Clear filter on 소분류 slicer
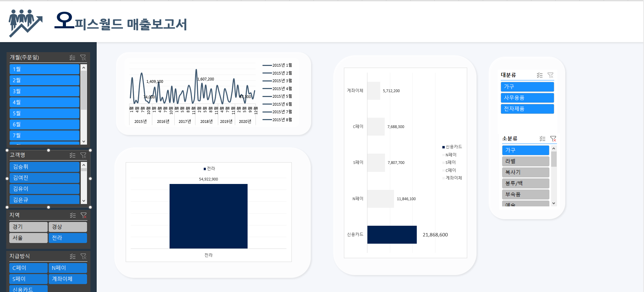The height and width of the screenshot is (292, 644). click(x=553, y=139)
